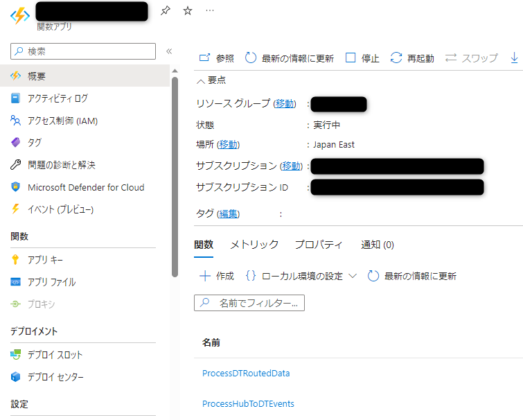
Task: Click the Japan East location value
Action: pyautogui.click(x=334, y=144)
